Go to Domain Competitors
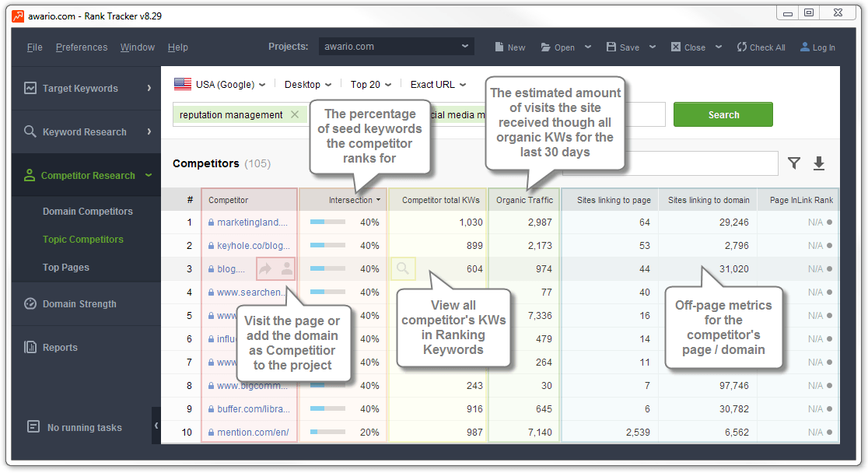 87,211
